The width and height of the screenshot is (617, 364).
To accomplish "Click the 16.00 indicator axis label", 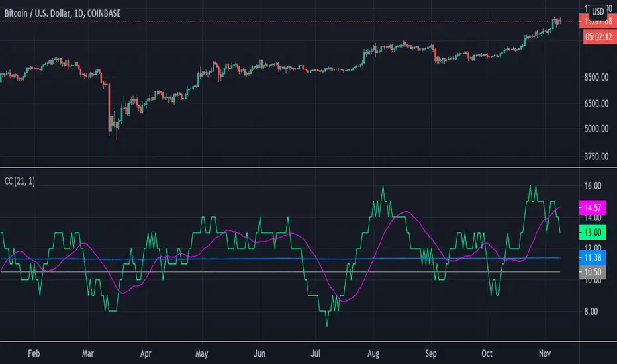I will [x=593, y=186].
